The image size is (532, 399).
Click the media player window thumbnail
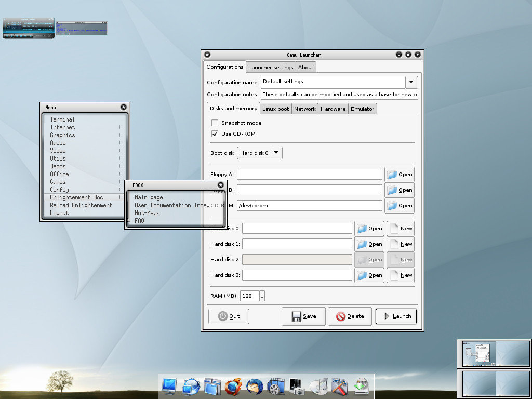click(x=29, y=28)
